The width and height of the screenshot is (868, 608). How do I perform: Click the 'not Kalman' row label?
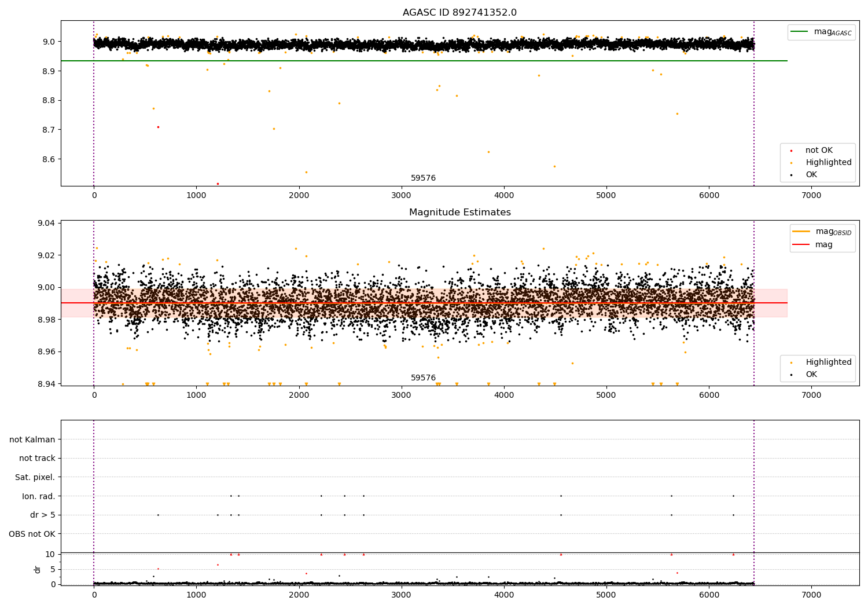32,439
